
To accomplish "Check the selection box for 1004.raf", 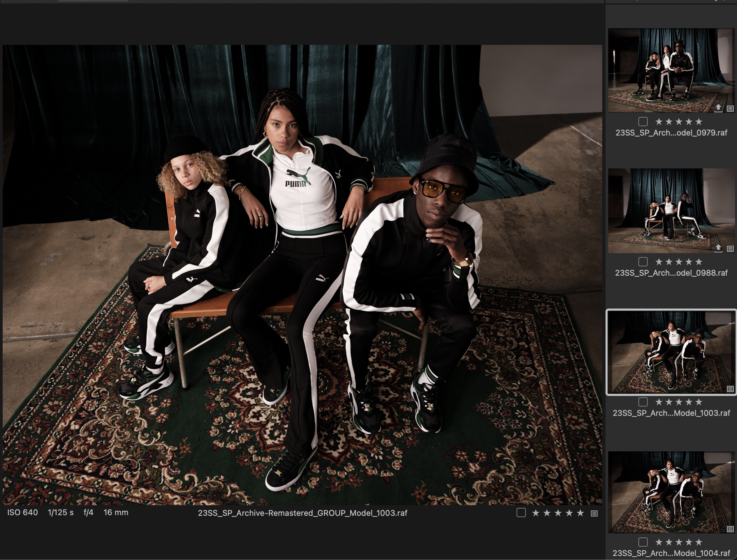I will tap(643, 543).
